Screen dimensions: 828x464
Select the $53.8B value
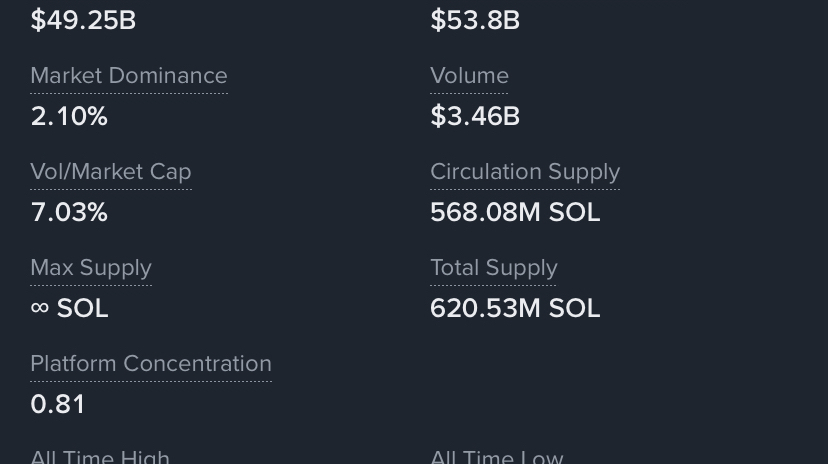474,20
